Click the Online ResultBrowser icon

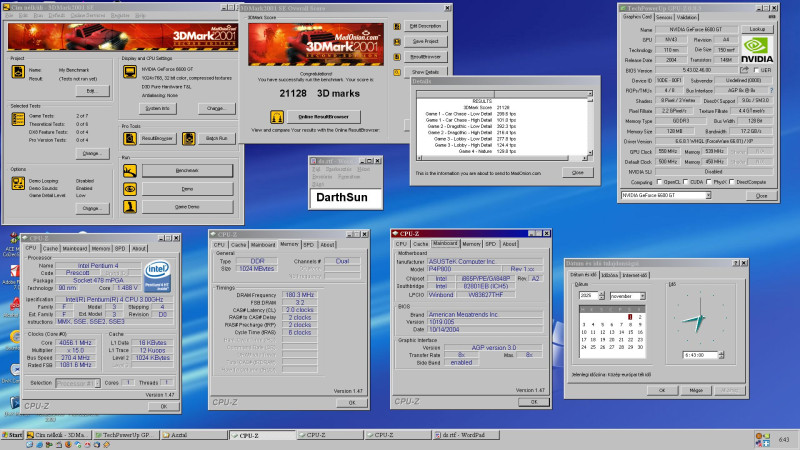click(x=275, y=116)
